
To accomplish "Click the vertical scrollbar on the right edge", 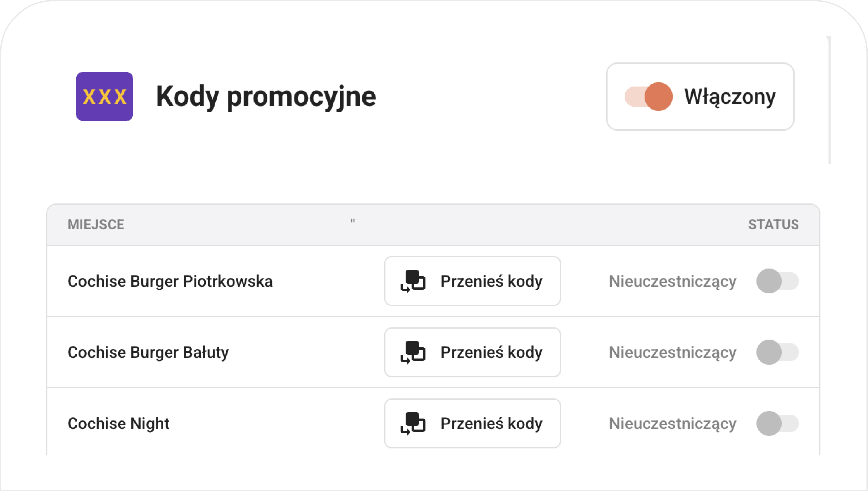I will 829,100.
